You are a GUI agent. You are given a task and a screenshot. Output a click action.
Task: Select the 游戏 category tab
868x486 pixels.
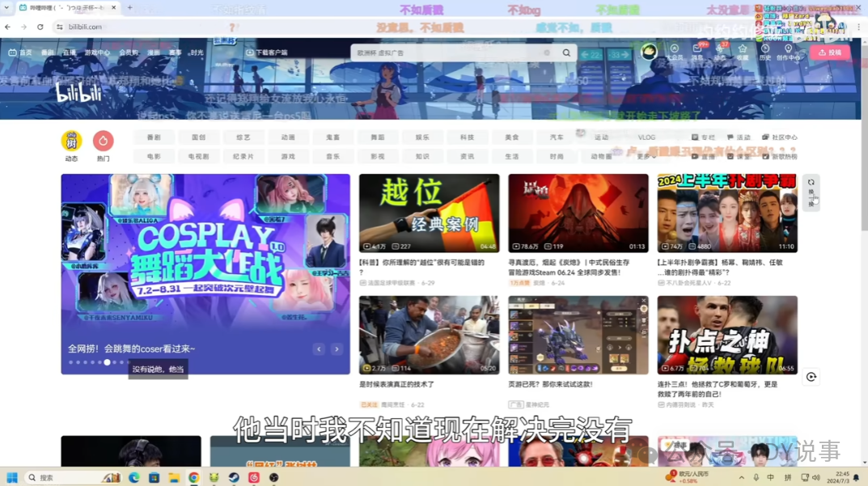tap(288, 157)
